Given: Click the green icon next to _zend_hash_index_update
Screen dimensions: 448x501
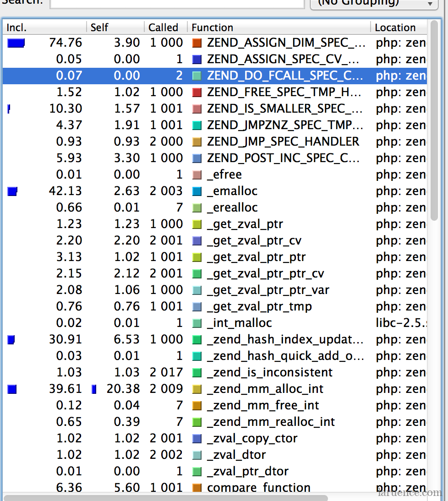Looking at the screenshot, I should click(x=197, y=340).
